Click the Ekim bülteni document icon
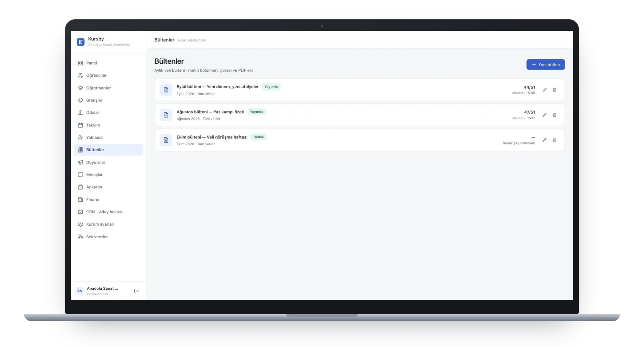Viewport: 644px width, 347px height. (166, 140)
